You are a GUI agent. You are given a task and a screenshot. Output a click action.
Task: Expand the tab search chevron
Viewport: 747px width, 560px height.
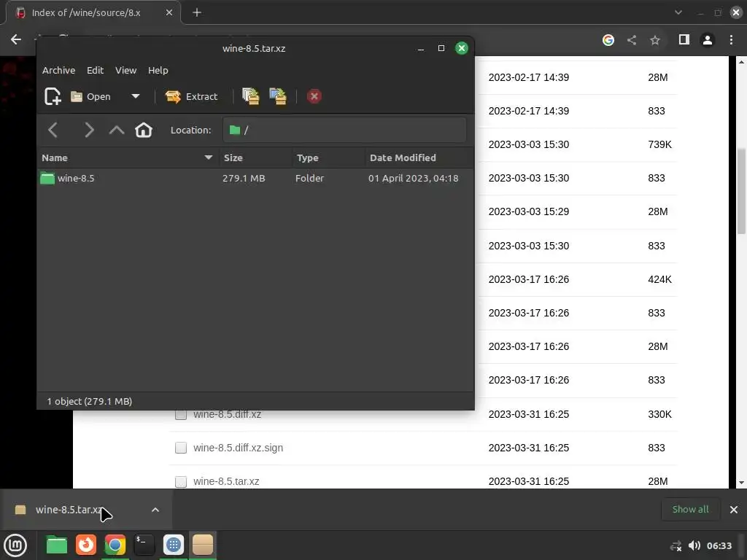coord(678,13)
